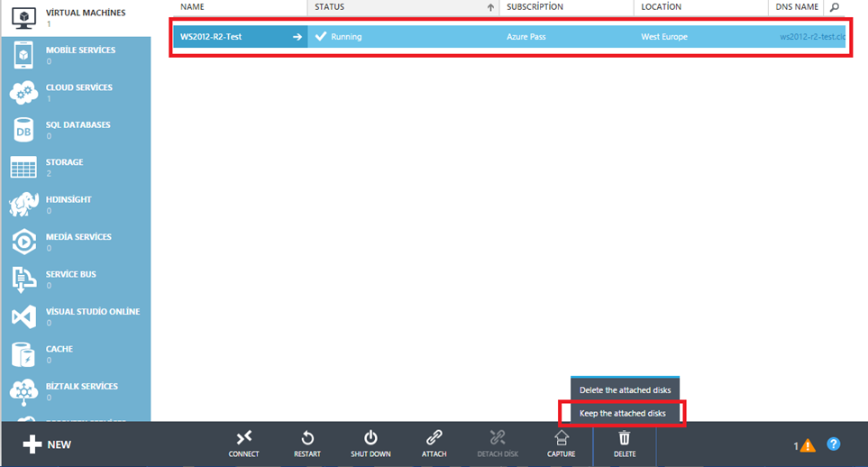Open the Visual Studio Online icon
Image resolution: width=868 pixels, height=467 pixels.
coord(23,316)
